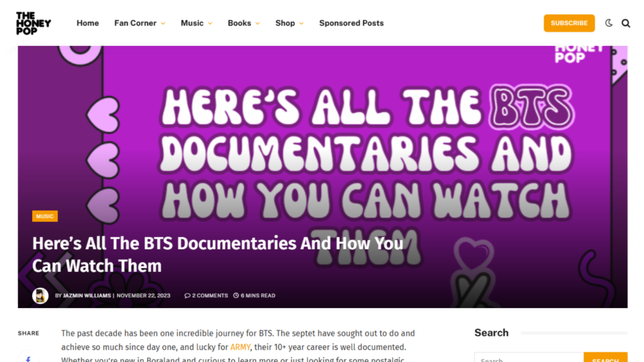This screenshot has height=362, width=644.
Task: Click the orange Subscribe button
Action: 569,23
